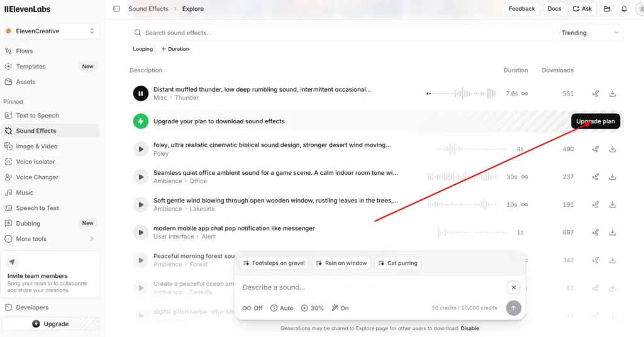Share the office ambient sound
This screenshot has width=644, height=337.
coord(595,177)
